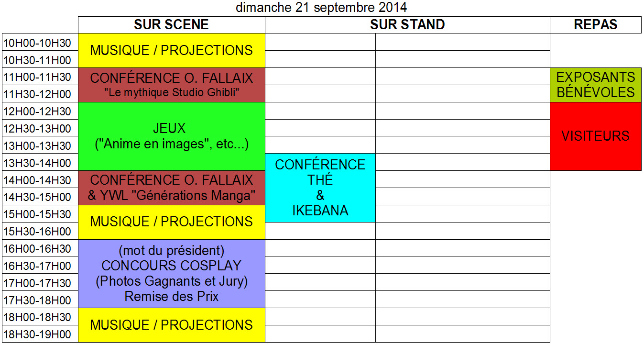
Task: Click the 12H30-13H00 time slot
Action: pos(37,129)
